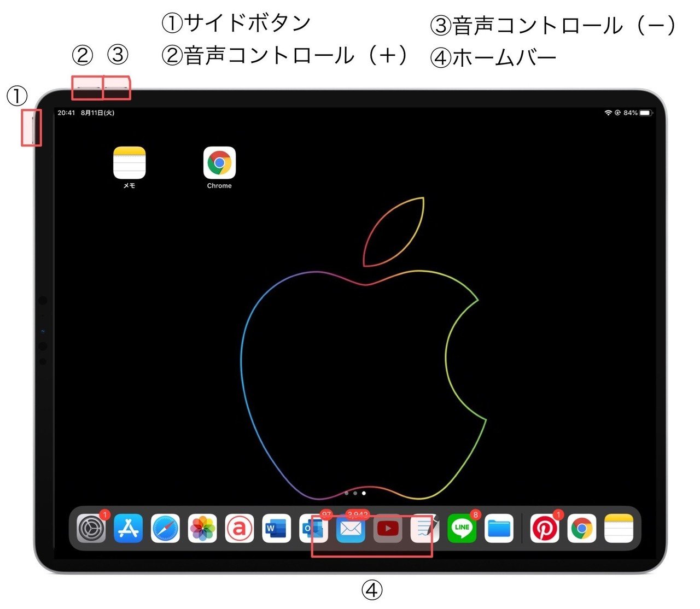The height and width of the screenshot is (609, 700).
Task: Open the メモ app on the home screen
Action: click(x=129, y=163)
